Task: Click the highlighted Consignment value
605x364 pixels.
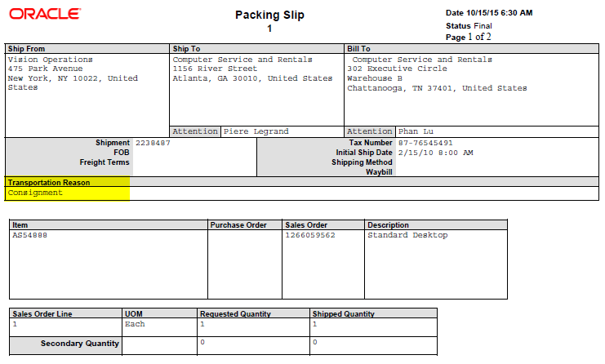Action: click(36, 193)
